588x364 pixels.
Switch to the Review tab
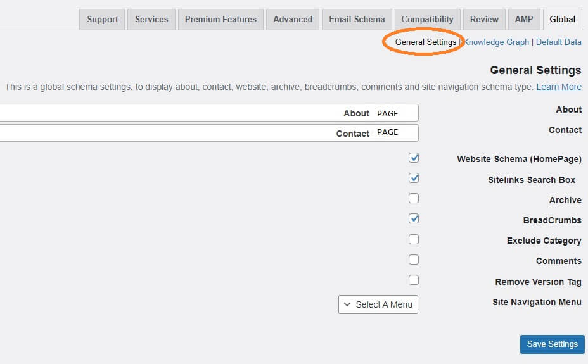click(484, 20)
